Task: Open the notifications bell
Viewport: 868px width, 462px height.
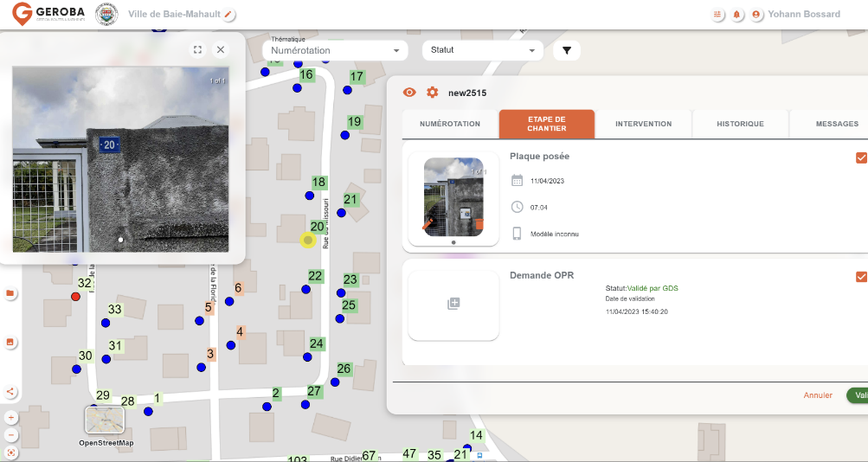Action: (736, 15)
